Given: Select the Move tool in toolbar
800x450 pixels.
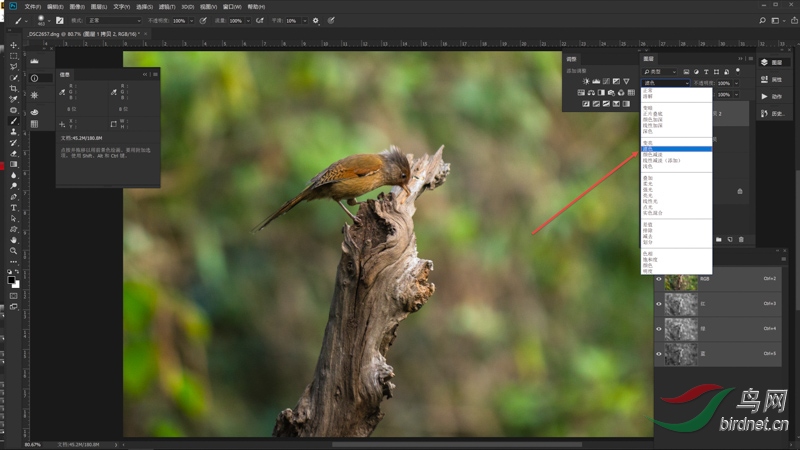Looking at the screenshot, I should 14,45.
